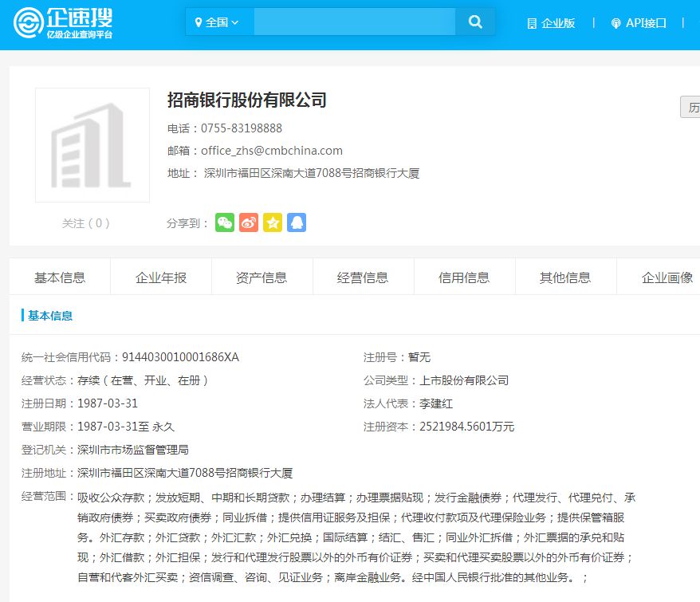Click the 企速搜 logo icon
This screenshot has width=700, height=602.
(27, 22)
